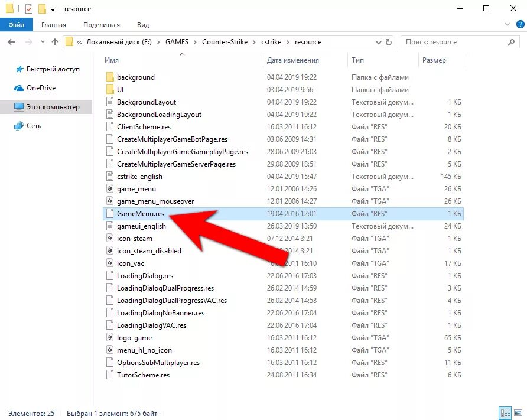Image resolution: width=527 pixels, height=420 pixels.
Task: Select game_menu_mouseover TGA icon
Action: pyautogui.click(x=110, y=201)
